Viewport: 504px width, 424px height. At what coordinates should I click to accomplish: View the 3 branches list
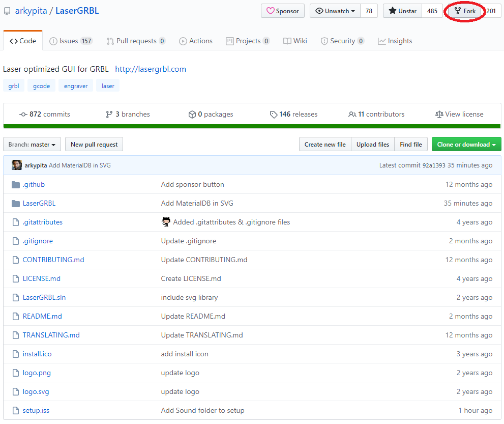(x=128, y=114)
